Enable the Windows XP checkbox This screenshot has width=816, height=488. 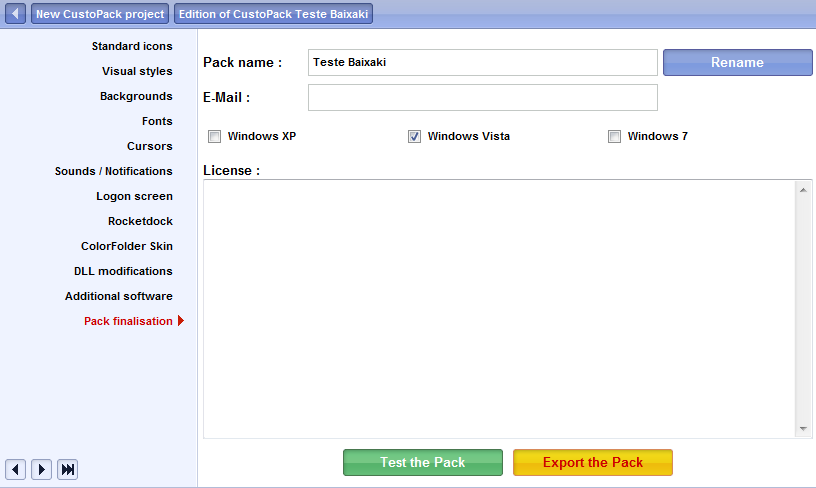coord(214,136)
